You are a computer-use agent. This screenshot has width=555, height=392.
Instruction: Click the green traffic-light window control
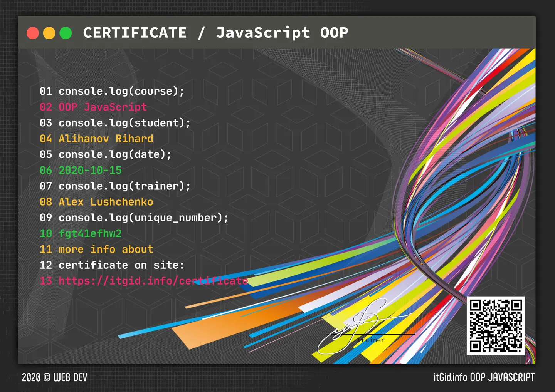pyautogui.click(x=66, y=33)
